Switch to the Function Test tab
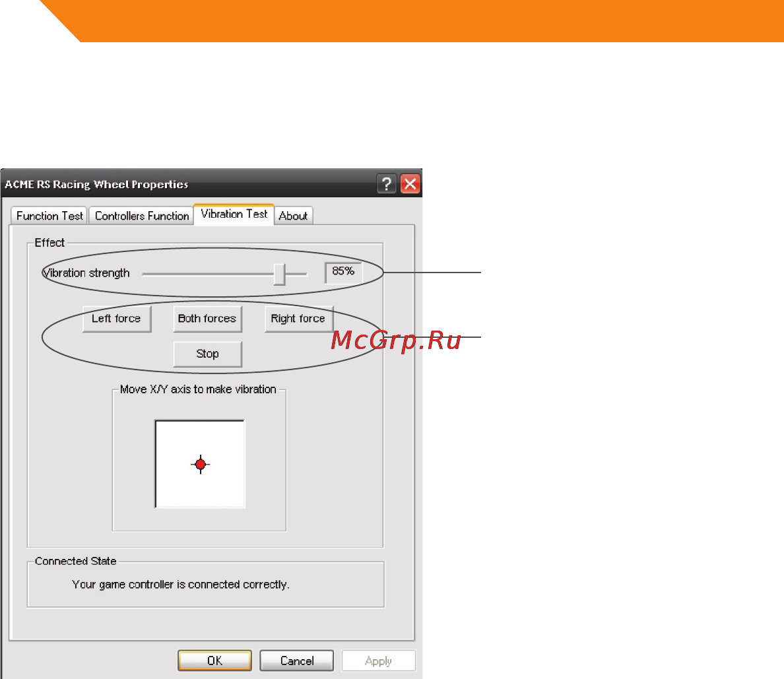 [49, 216]
